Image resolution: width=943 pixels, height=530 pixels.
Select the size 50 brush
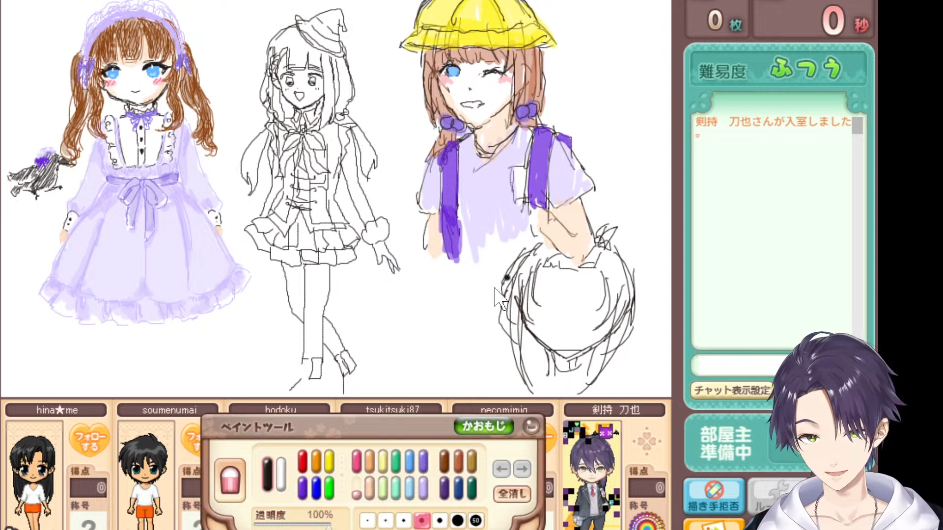coord(476,520)
